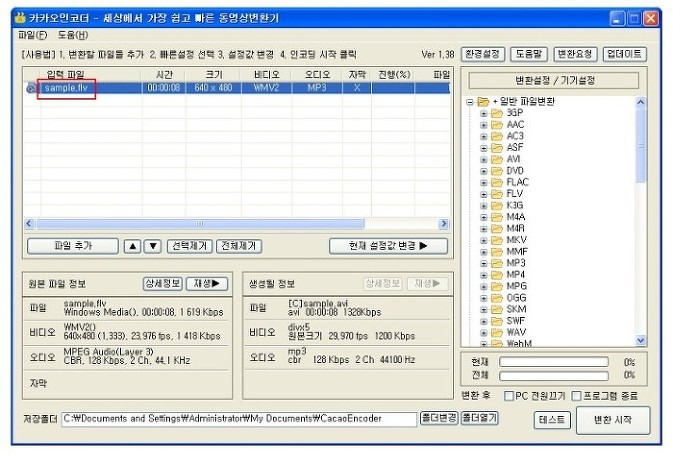Screen dimensions: 673x462
Task: Click the M4A folder icon
Action: pos(497,217)
